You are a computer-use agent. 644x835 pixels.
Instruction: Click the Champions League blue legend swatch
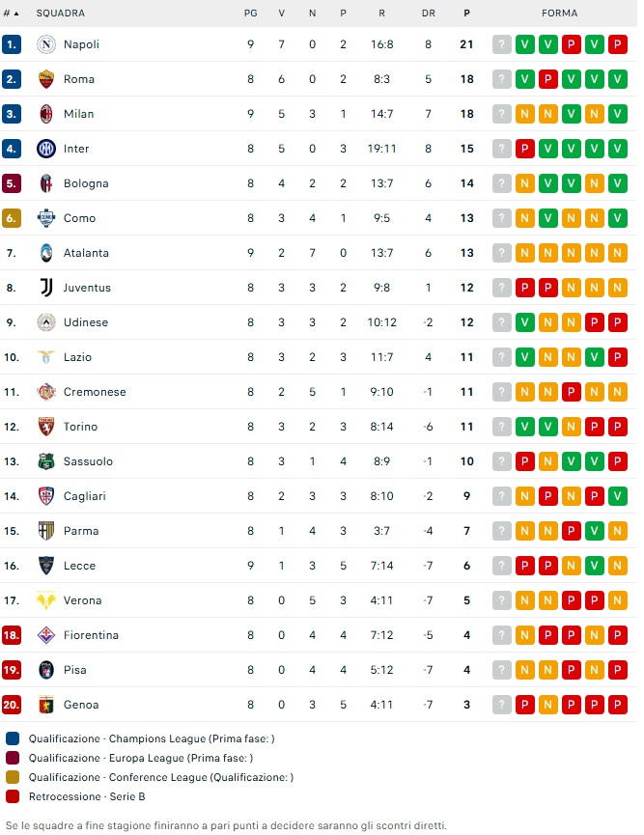(13, 738)
